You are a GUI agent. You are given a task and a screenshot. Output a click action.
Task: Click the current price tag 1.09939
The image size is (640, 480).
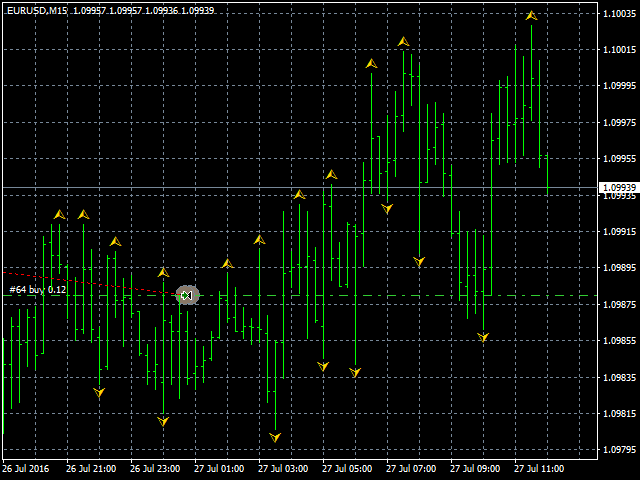pyautogui.click(x=616, y=187)
